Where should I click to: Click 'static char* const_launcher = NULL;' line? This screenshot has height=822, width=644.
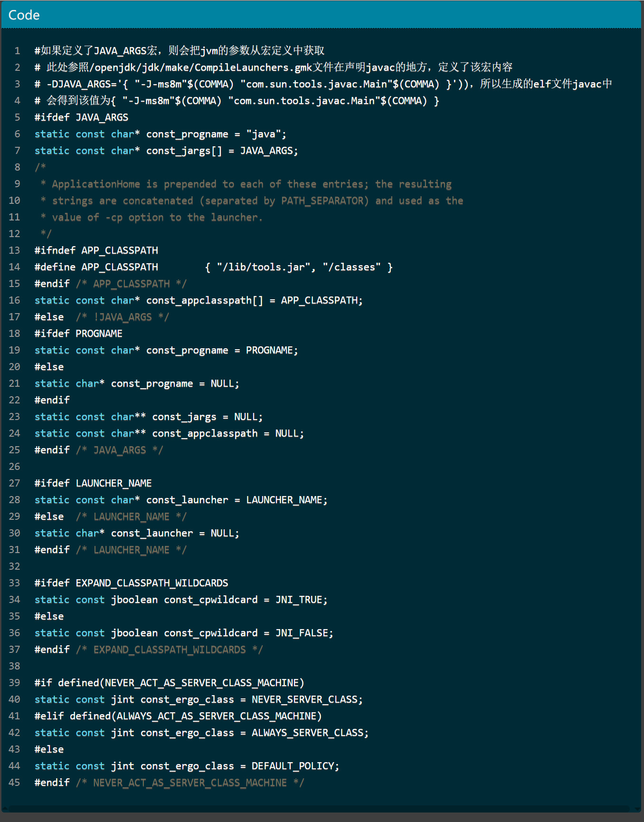tap(137, 533)
